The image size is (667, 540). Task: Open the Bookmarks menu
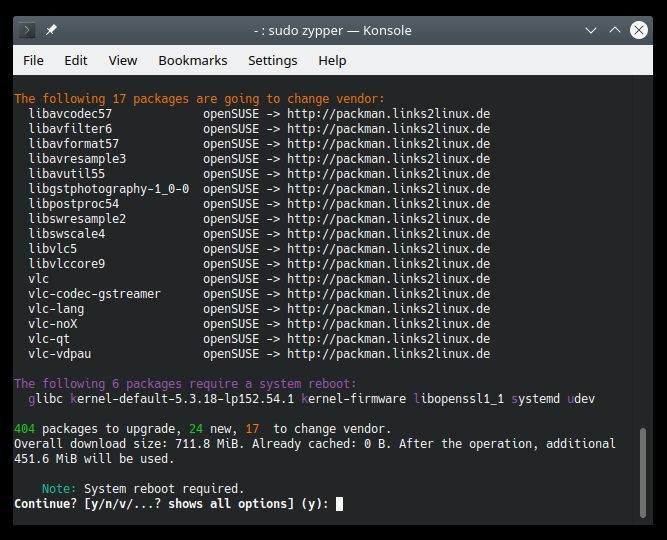click(193, 60)
